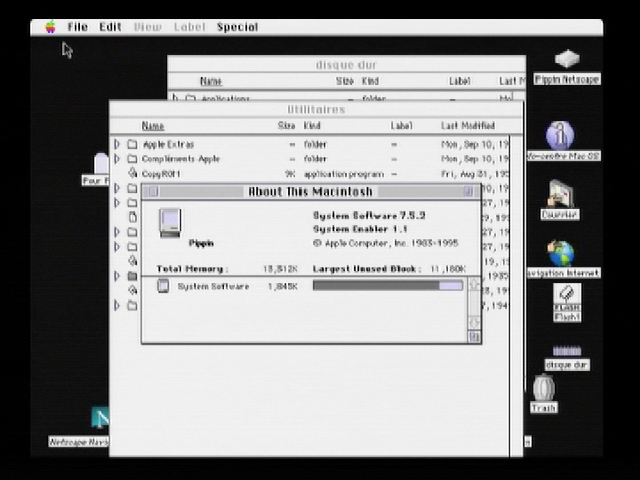Select the Apple Extras row name
Screen dimensions: 640x480
(168, 144)
